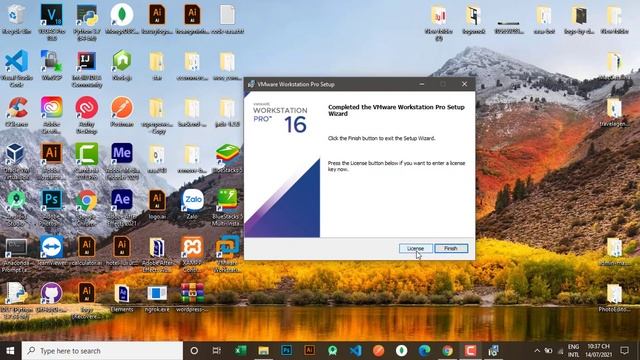Select the Android Studio desktop shortcut
Screen dimensions: 640x360
point(16,208)
